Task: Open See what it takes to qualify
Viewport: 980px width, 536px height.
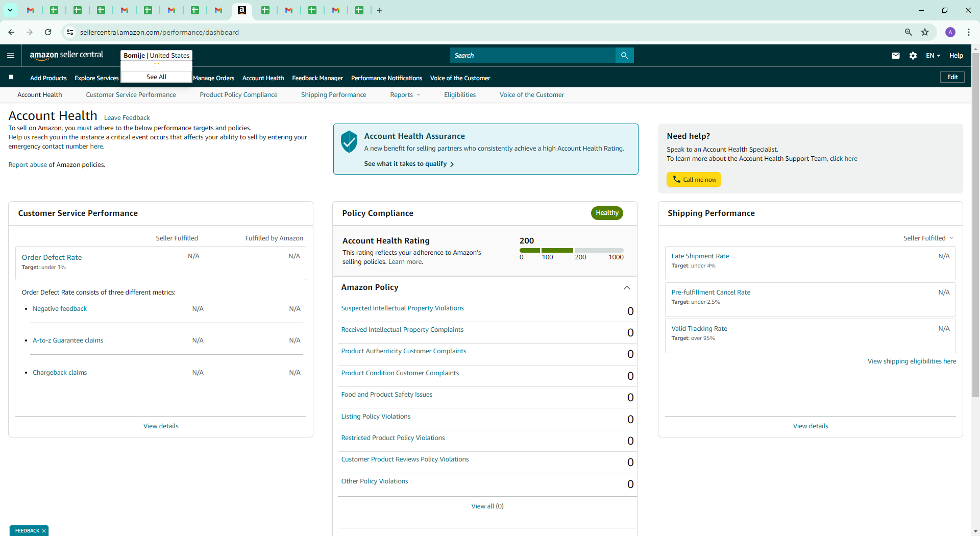Action: 409,164
